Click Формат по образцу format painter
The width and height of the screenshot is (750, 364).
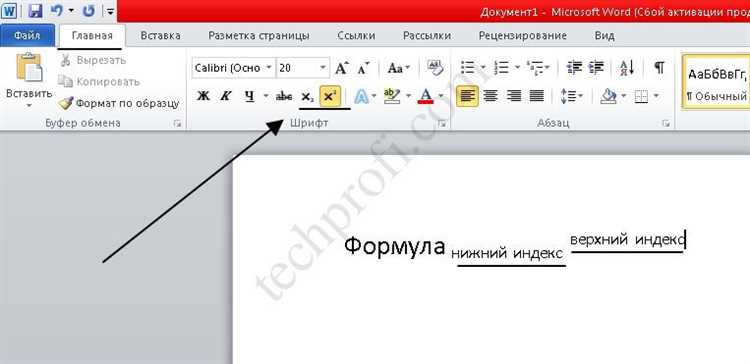pos(119,103)
